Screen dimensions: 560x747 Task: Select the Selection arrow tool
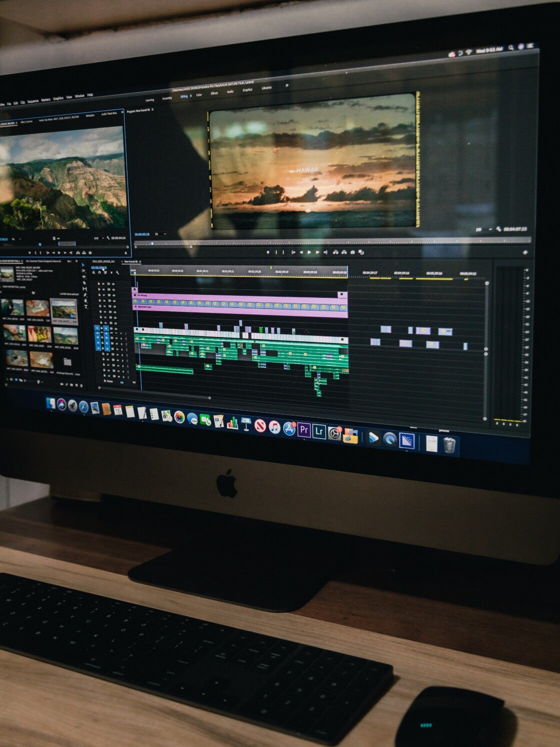pyautogui.click(x=83, y=264)
